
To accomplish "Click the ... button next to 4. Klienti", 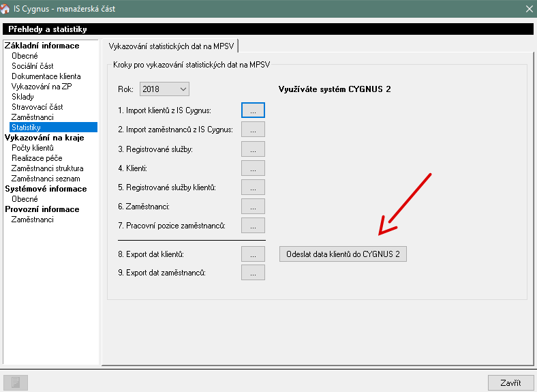I will pos(253,168).
